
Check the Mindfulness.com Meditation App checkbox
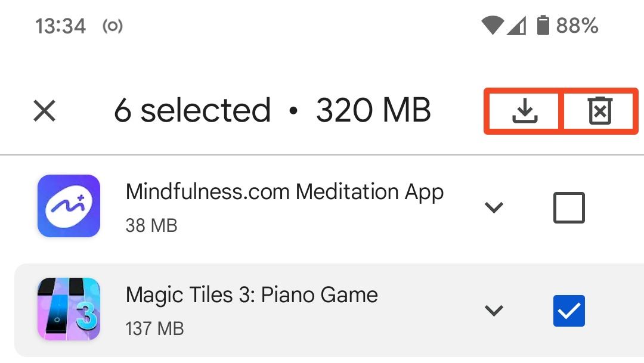coord(569,207)
